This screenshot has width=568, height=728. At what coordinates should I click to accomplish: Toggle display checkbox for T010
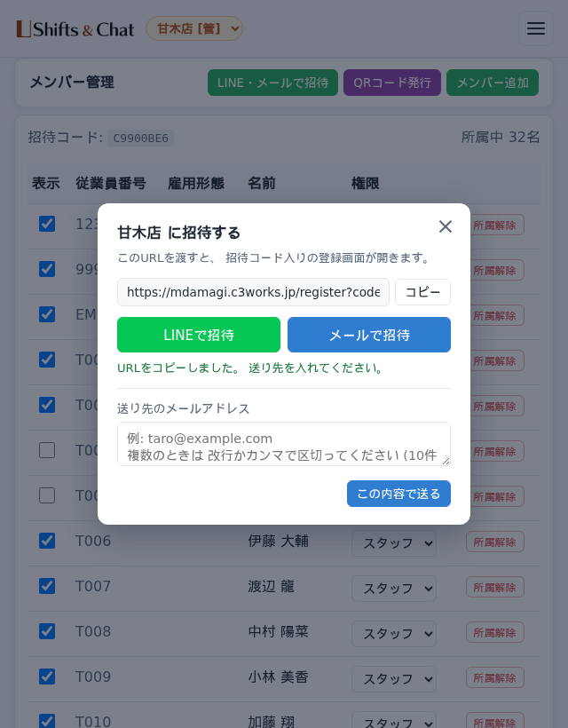(x=47, y=721)
